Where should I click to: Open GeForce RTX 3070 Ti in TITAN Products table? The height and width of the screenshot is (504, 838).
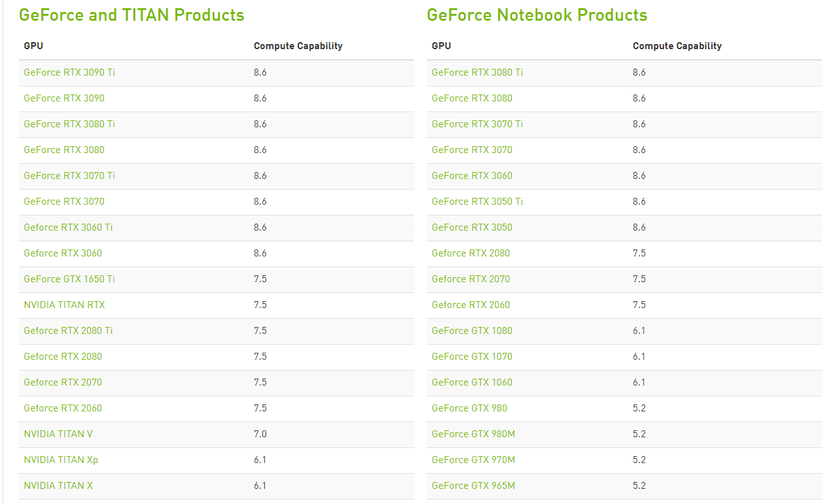pyautogui.click(x=69, y=176)
